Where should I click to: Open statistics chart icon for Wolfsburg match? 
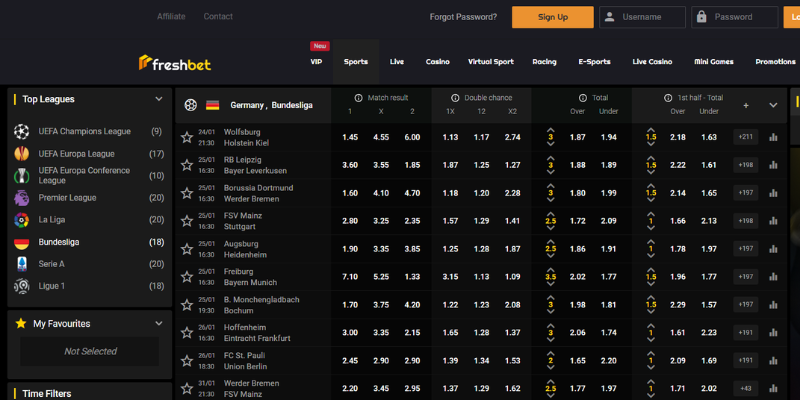pos(773,137)
